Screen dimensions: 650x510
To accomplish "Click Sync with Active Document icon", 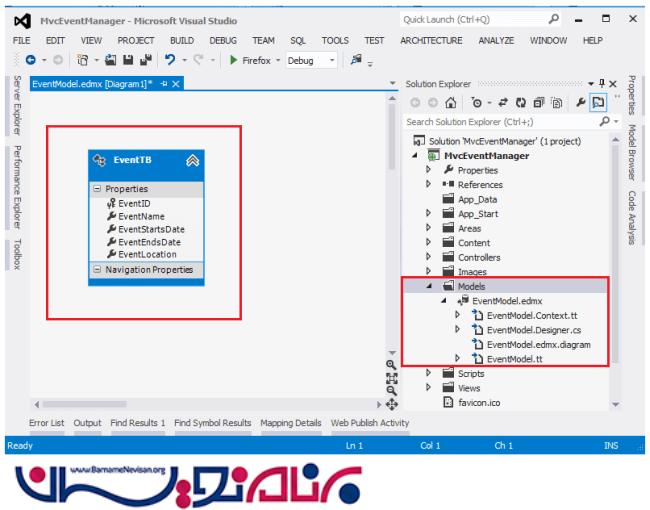I will click(x=503, y=102).
